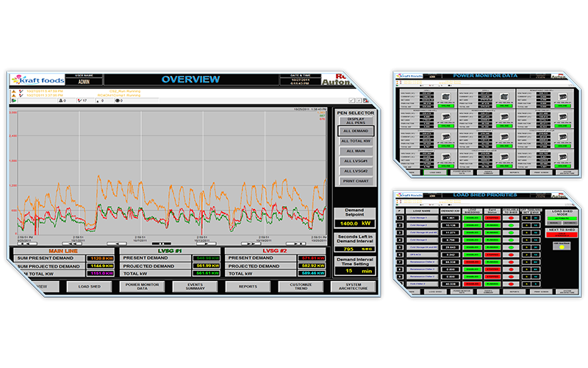Fast forward the Overview trend chart
This screenshot has width=588, height=368.
point(251,244)
